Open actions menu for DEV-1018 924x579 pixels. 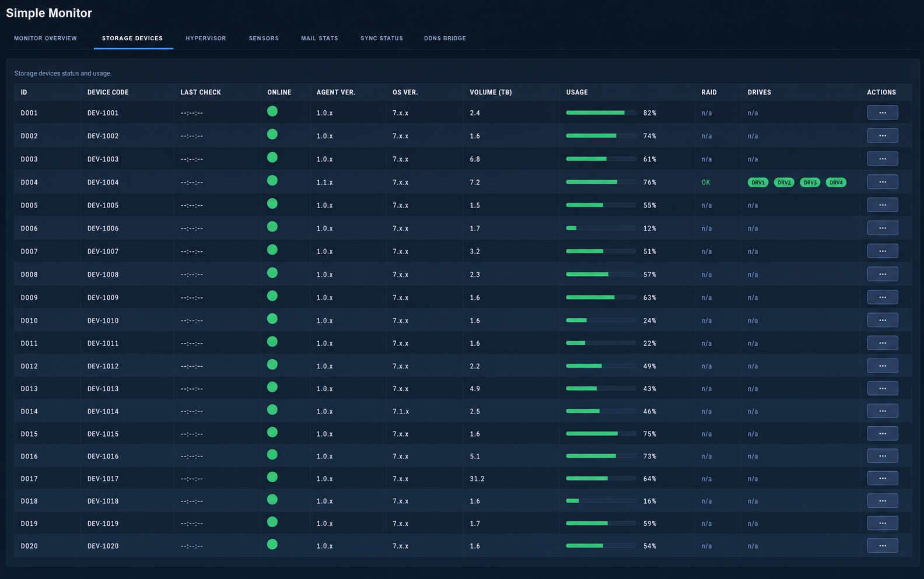(x=883, y=501)
